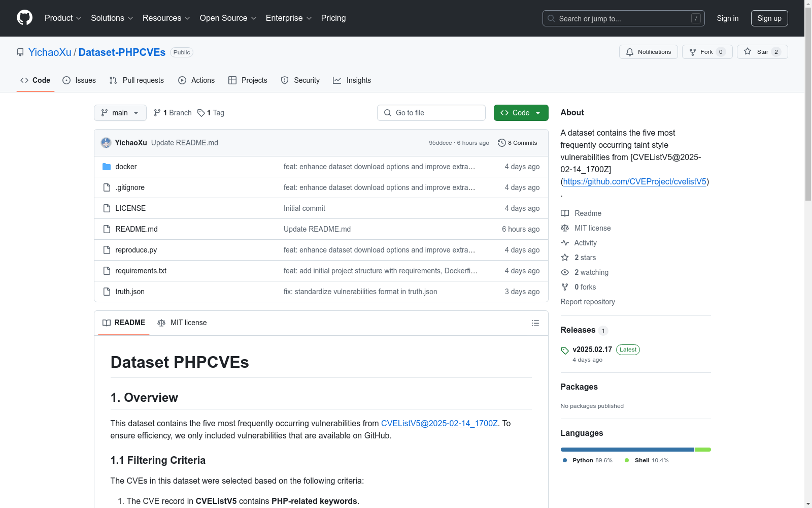Click the tag icon next to 1 Tag
The height and width of the screenshot is (508, 812).
click(x=201, y=113)
